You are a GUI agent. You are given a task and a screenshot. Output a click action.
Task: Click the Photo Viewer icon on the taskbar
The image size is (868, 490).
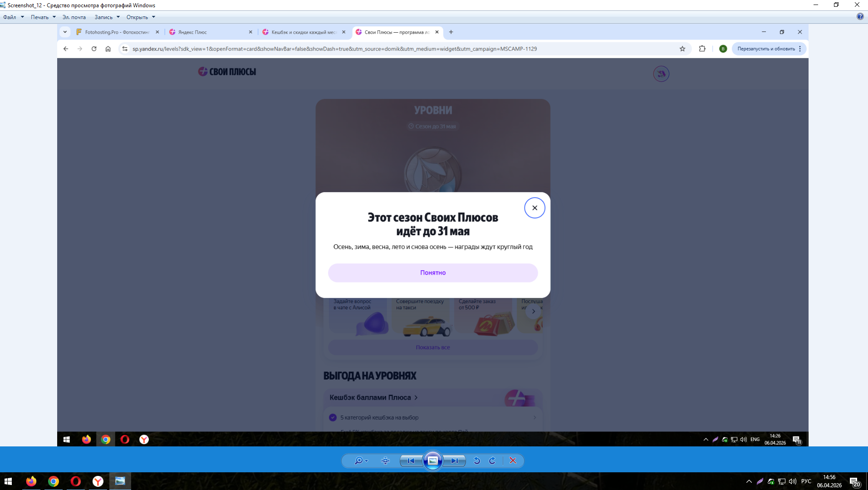point(120,481)
